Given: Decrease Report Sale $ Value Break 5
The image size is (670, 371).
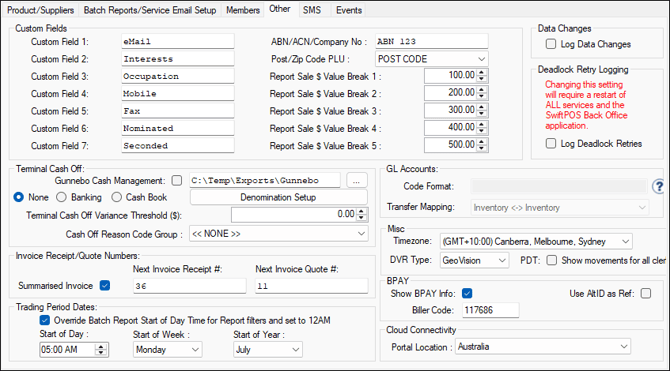Looking at the screenshot, I should coord(482,148).
